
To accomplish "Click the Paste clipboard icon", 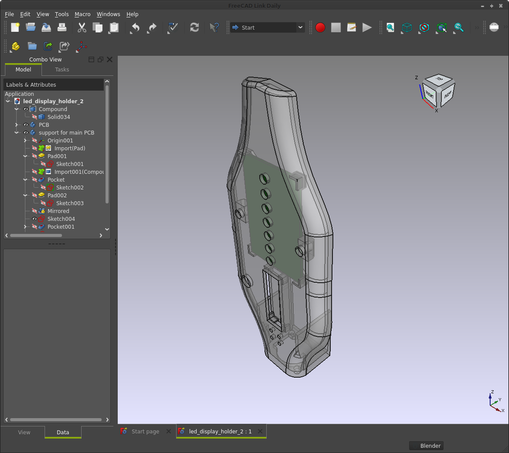I will (x=114, y=28).
